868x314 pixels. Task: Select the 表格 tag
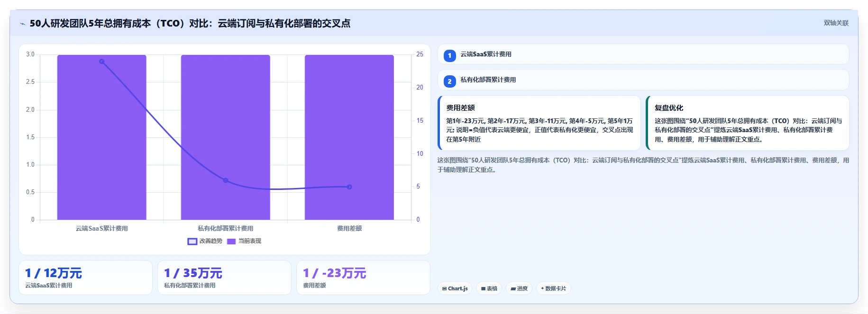coord(489,288)
